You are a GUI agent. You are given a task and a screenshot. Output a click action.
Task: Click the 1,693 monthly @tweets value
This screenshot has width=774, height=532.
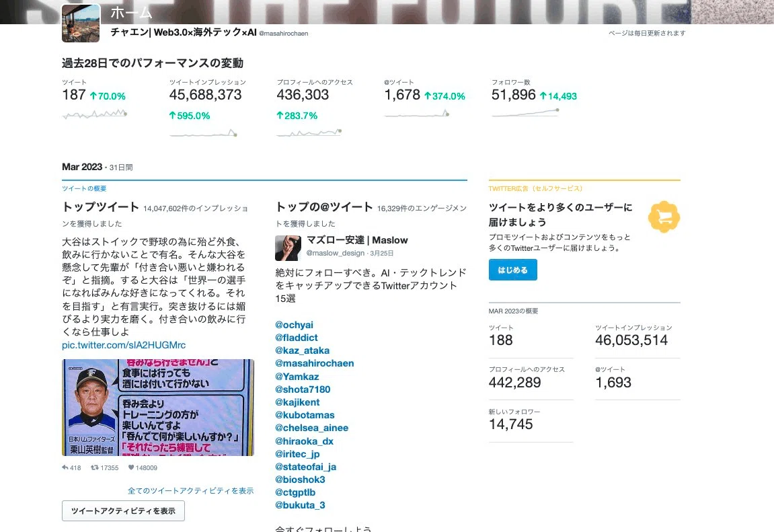coord(613,383)
